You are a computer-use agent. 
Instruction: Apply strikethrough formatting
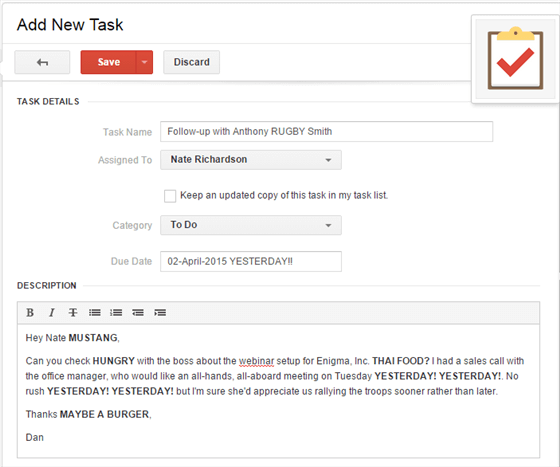(73, 313)
